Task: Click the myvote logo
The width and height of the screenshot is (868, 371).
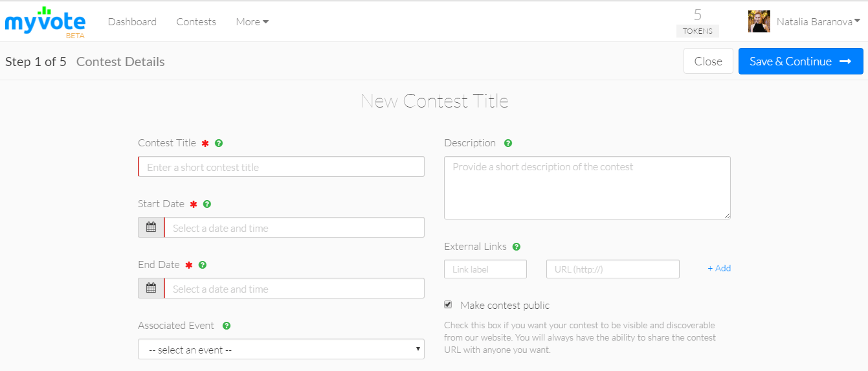Action: [x=45, y=21]
